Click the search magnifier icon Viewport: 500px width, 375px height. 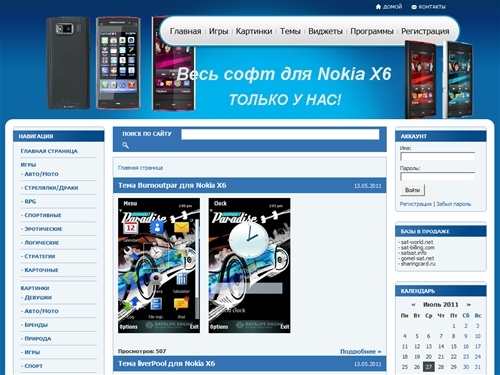[x=125, y=145]
